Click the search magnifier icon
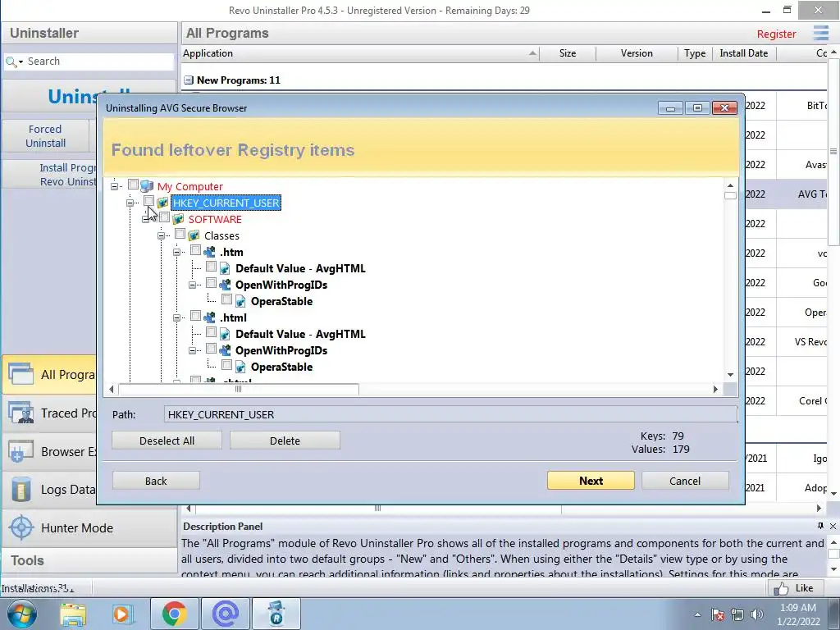Viewport: 840px width, 630px height. (10, 62)
